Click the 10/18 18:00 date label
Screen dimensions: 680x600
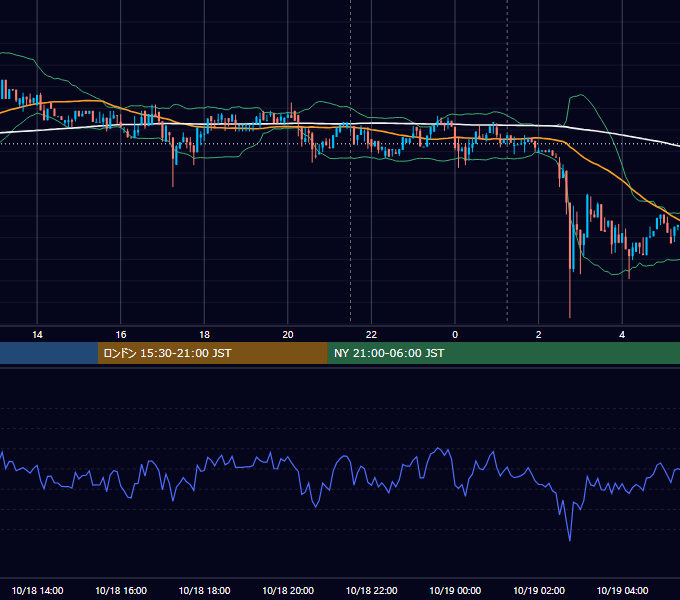[x=204, y=590]
